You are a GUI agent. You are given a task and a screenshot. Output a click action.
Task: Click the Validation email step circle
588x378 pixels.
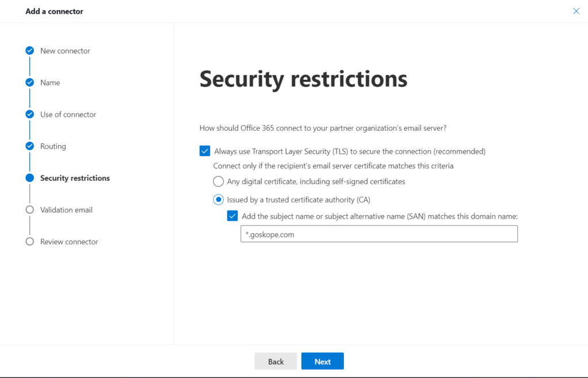tap(30, 209)
